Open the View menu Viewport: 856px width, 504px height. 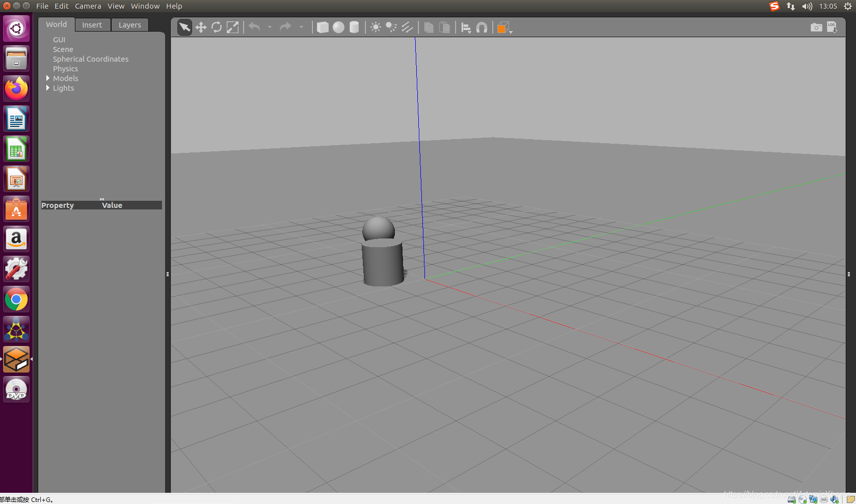[116, 6]
